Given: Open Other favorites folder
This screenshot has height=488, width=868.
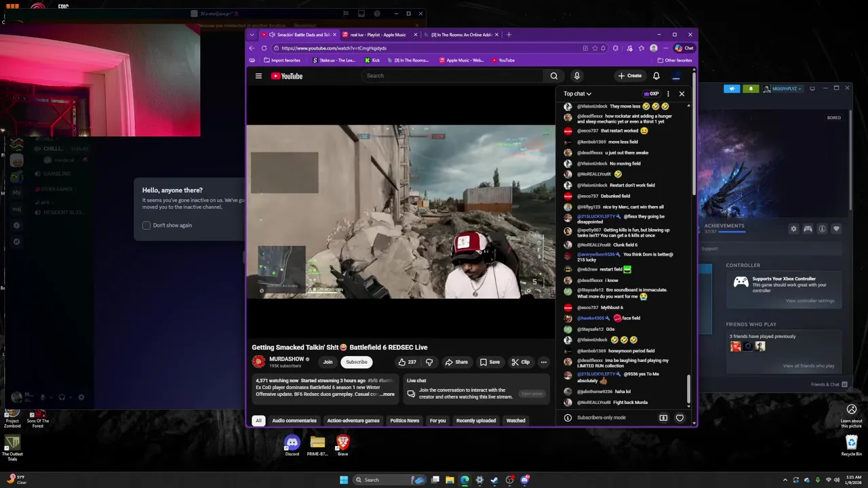Looking at the screenshot, I should [x=674, y=60].
